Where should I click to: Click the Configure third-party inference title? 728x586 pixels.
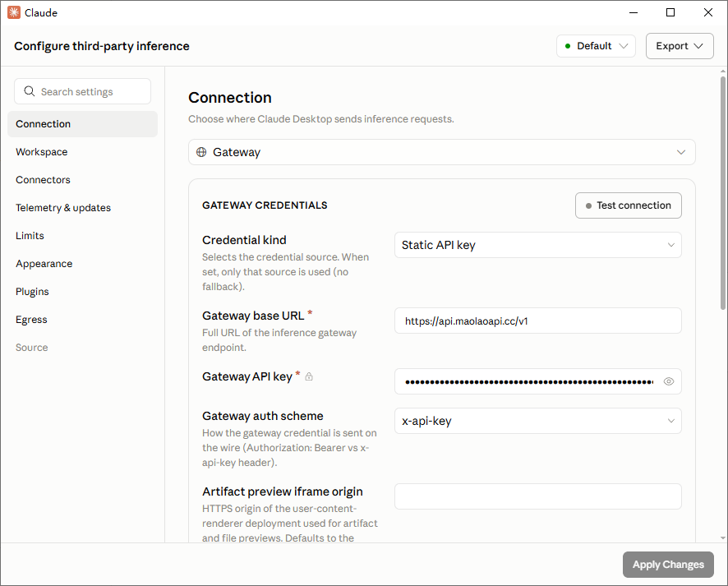[x=102, y=46]
